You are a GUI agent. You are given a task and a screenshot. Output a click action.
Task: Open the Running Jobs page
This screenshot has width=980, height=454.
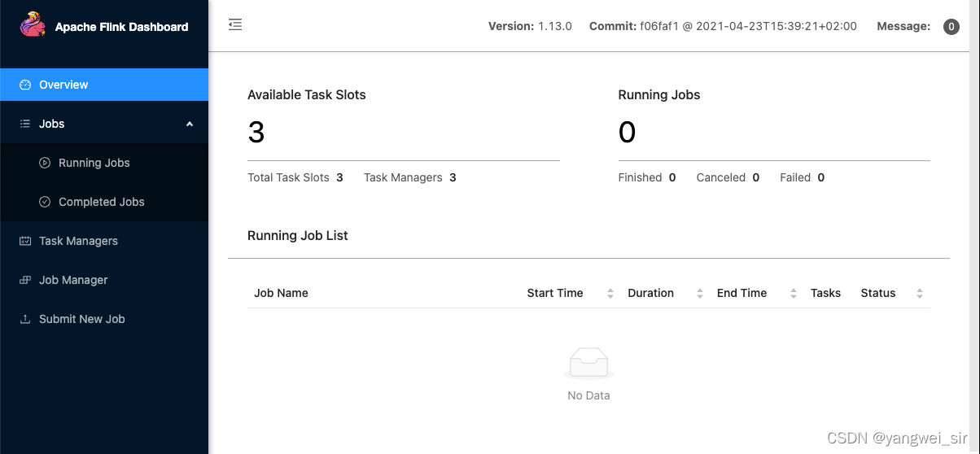click(x=104, y=163)
